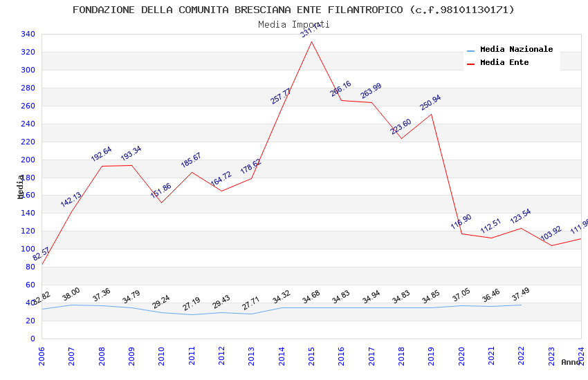
Task: Click the blue Media Nazionale legend swatch
Action: click(x=470, y=50)
